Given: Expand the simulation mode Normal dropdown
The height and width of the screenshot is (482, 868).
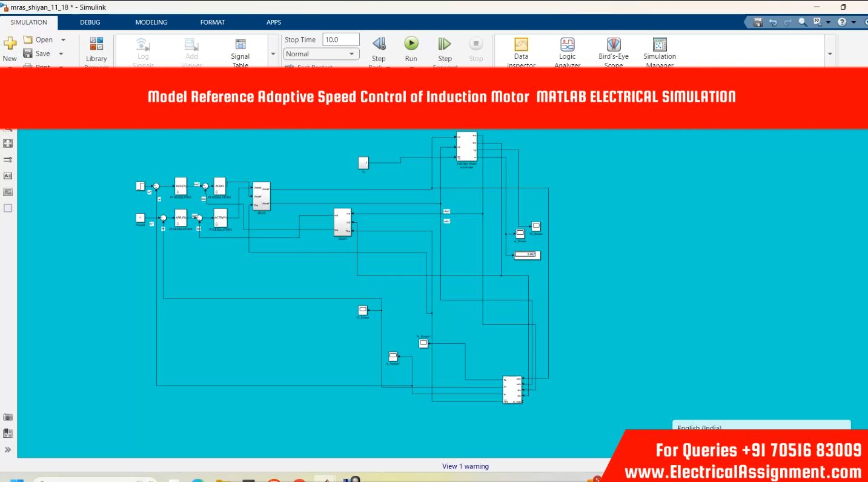Looking at the screenshot, I should [351, 54].
